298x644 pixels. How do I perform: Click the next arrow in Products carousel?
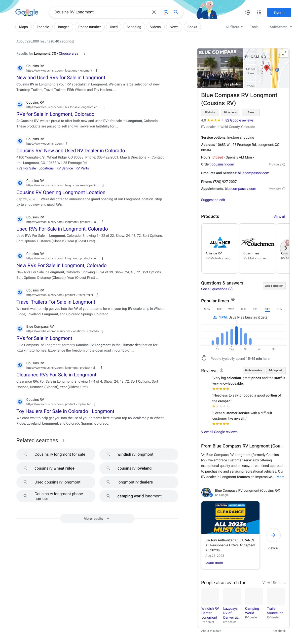pos(286,248)
